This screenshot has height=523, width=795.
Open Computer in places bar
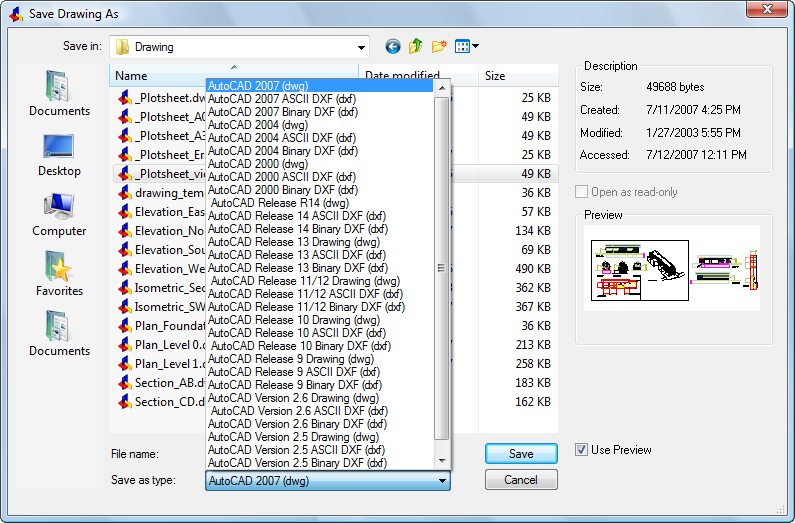[x=59, y=215]
